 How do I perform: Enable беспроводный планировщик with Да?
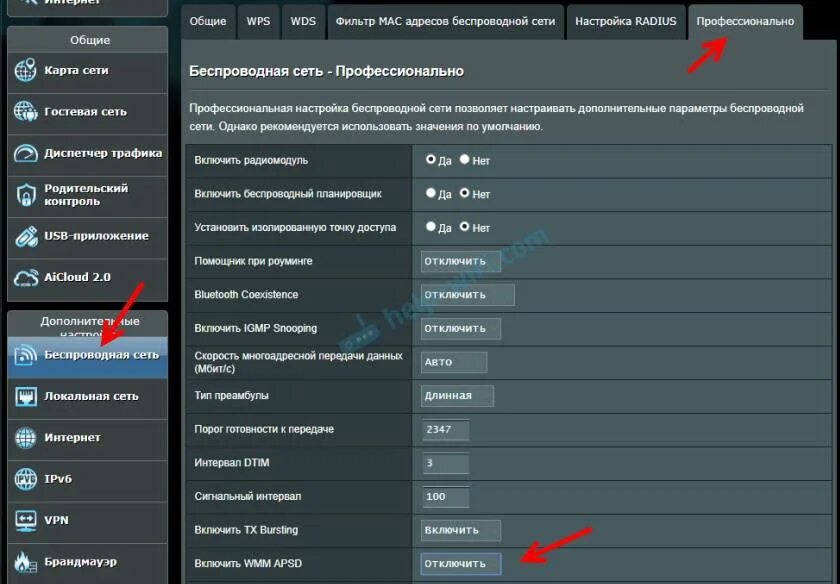[x=430, y=193]
